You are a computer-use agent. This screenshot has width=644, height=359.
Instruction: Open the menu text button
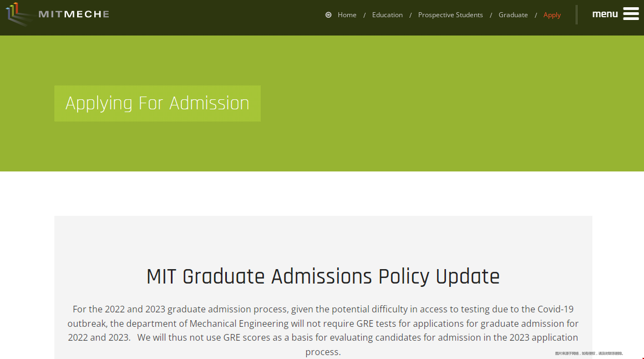pyautogui.click(x=605, y=14)
